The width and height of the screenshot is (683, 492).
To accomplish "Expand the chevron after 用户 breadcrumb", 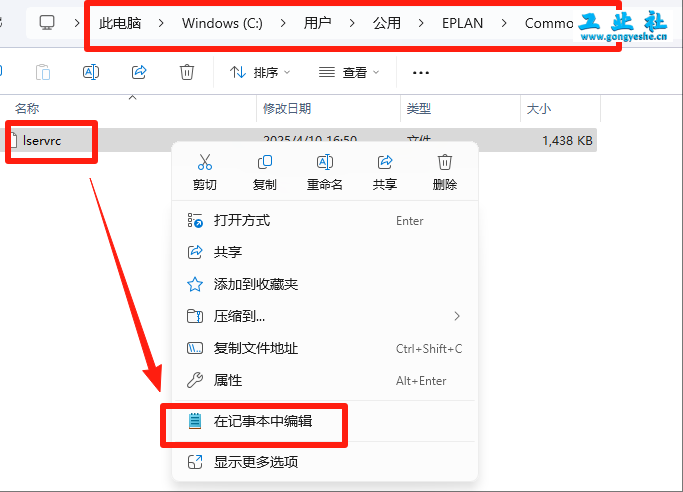I will click(x=352, y=23).
